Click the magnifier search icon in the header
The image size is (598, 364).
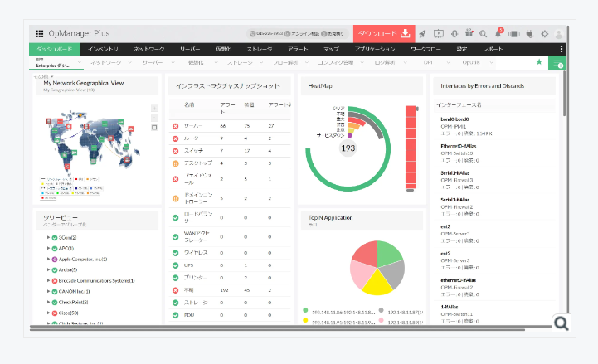[484, 34]
